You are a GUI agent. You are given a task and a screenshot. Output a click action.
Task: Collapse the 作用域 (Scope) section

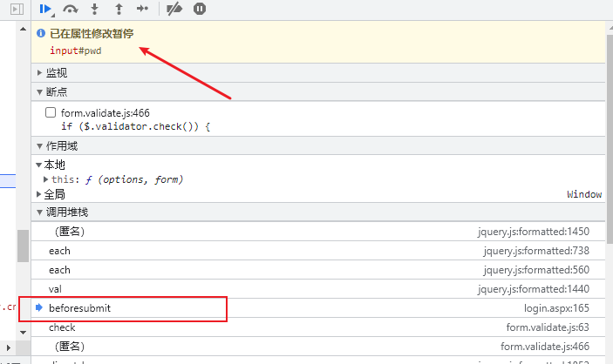point(61,145)
